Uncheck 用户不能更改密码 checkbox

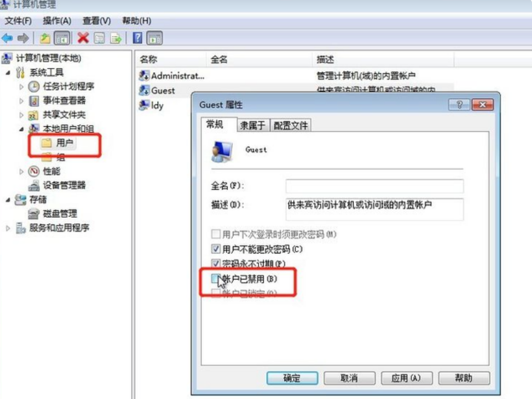215,249
